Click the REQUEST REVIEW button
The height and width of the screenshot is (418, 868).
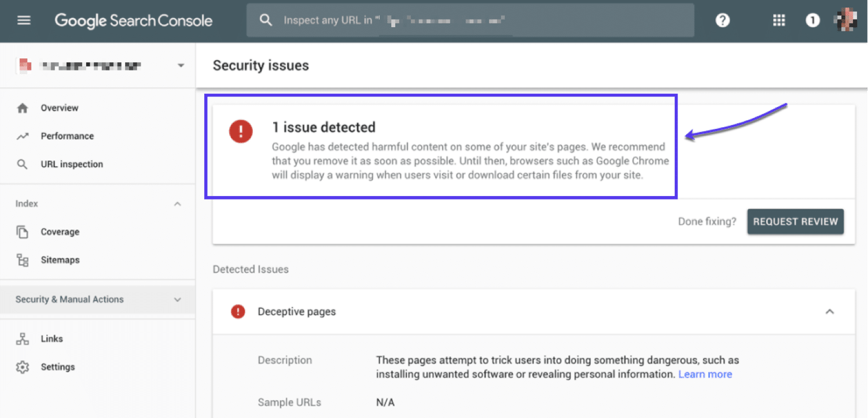[x=795, y=221]
